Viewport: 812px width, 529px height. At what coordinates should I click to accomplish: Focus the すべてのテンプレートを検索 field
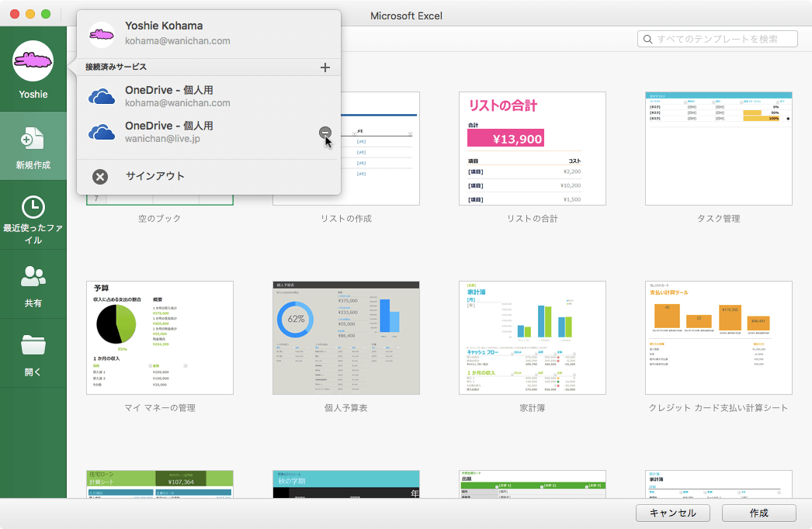click(717, 40)
